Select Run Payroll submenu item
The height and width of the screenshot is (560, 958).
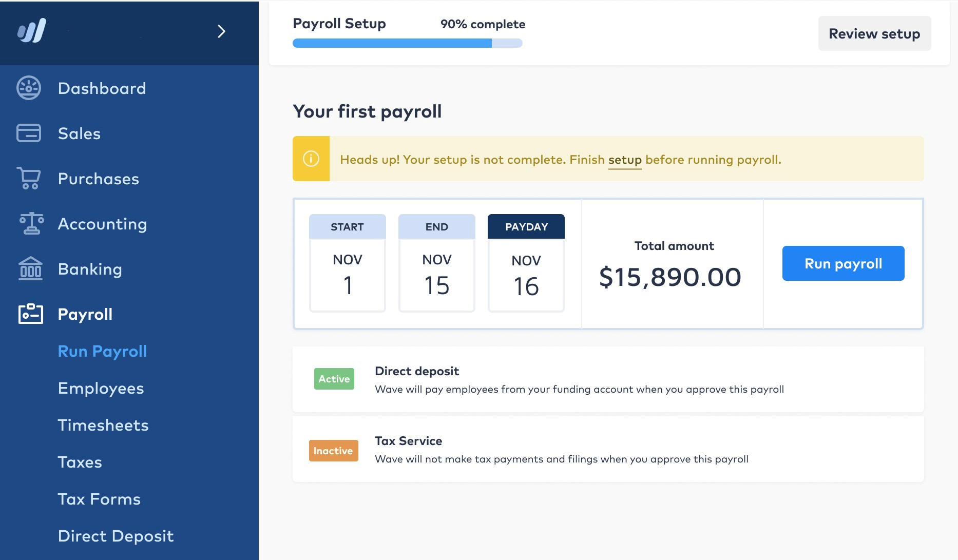coord(103,351)
